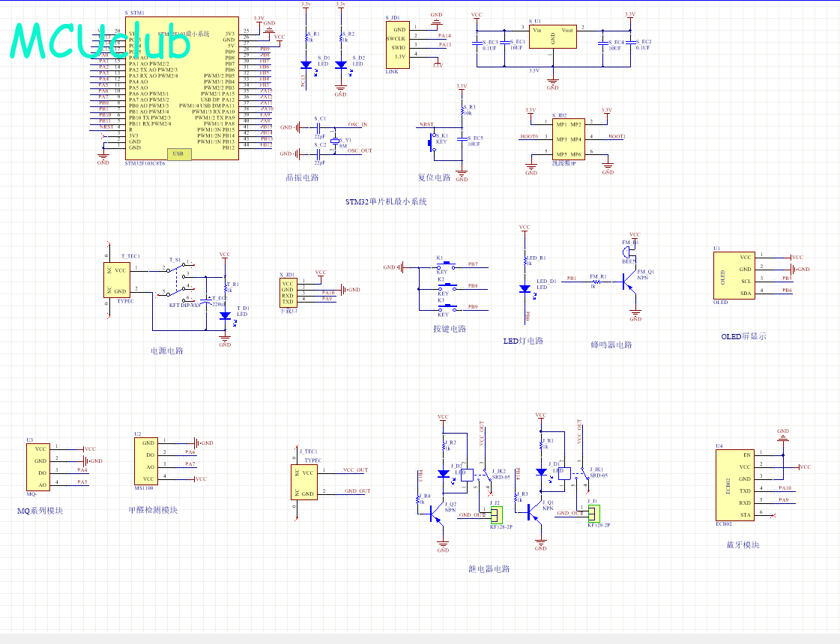Click the GND_OUT label on J_TEC1

click(x=357, y=491)
